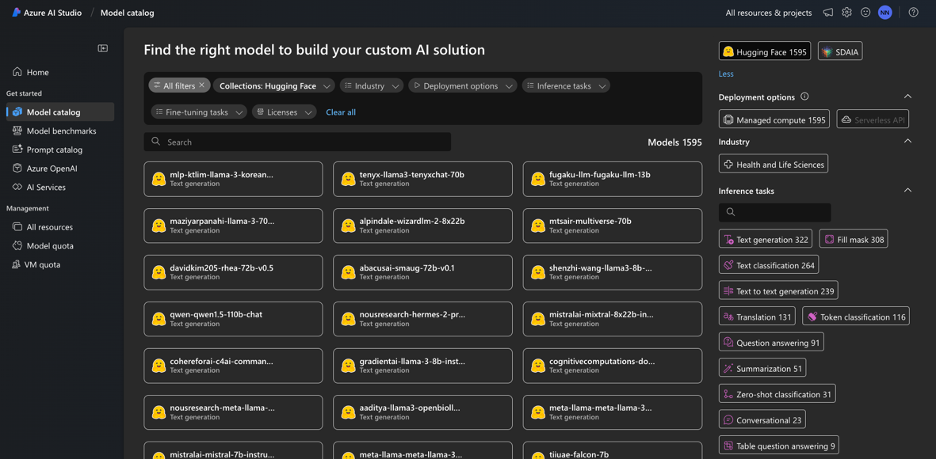Toggle the Text generation 322 filter
The image size is (936, 460).
click(x=765, y=240)
